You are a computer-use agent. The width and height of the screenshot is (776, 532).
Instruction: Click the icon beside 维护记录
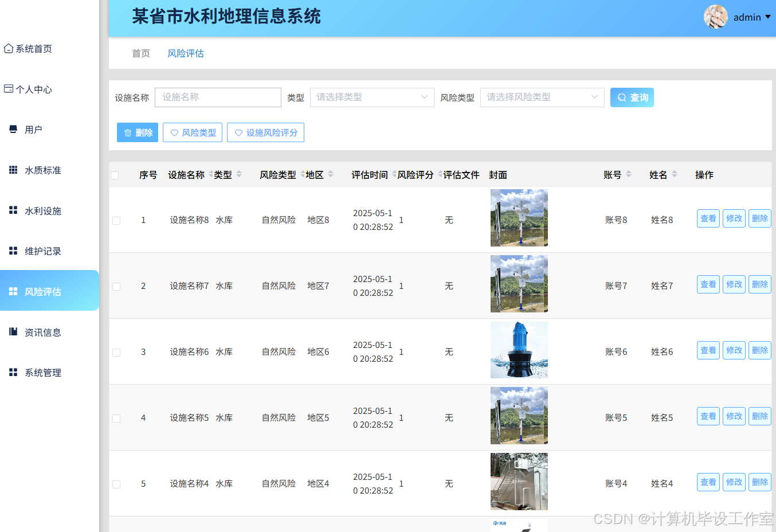tap(13, 251)
